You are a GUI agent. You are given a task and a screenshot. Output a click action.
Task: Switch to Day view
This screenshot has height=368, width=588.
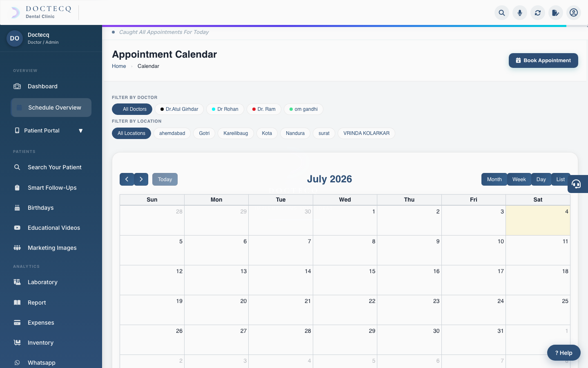pyautogui.click(x=541, y=179)
